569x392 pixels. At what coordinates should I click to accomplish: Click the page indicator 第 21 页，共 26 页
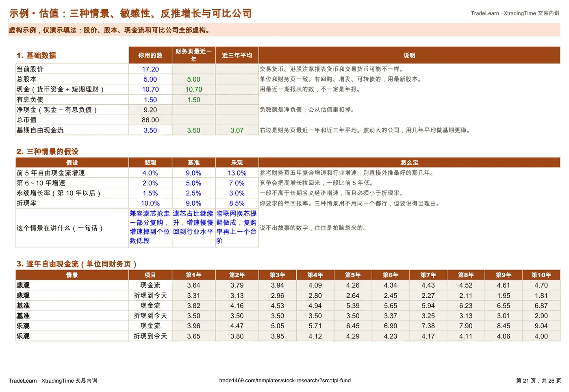[x=539, y=381]
